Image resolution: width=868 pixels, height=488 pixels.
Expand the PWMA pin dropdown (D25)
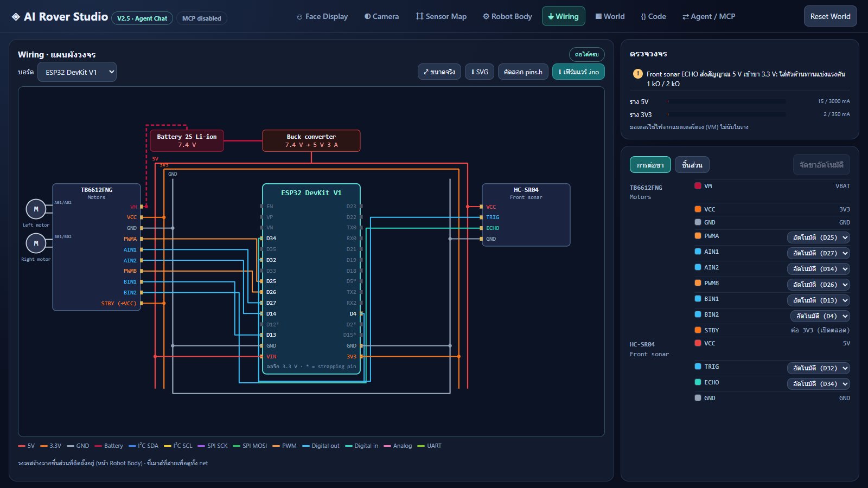tap(819, 237)
